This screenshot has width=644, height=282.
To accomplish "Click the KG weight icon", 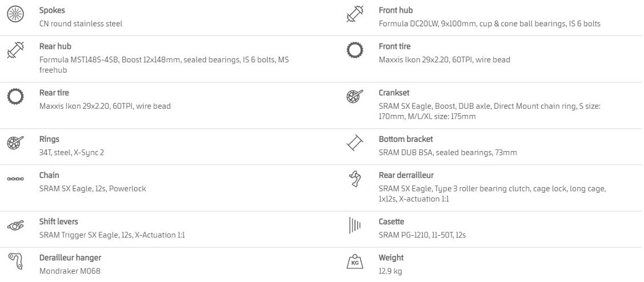I will point(355,262).
